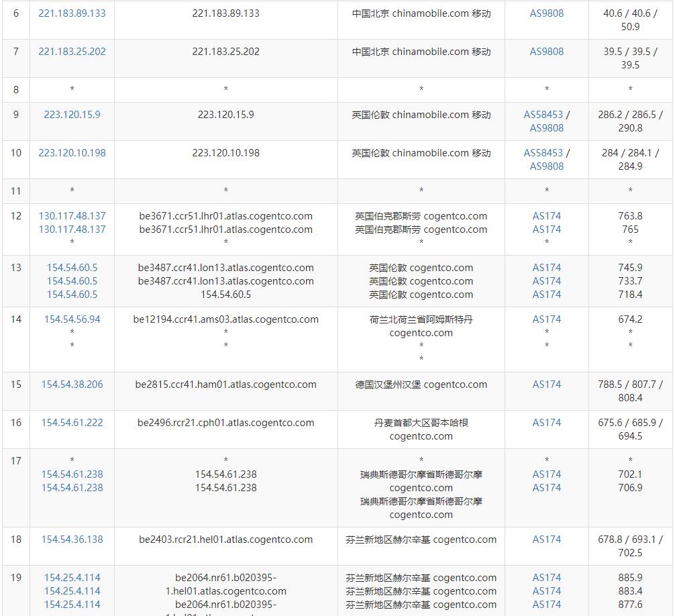This screenshot has width=675, height=616.
Task: Select the latency '39.5 / 39.5 / 39.5'
Action: point(630,58)
